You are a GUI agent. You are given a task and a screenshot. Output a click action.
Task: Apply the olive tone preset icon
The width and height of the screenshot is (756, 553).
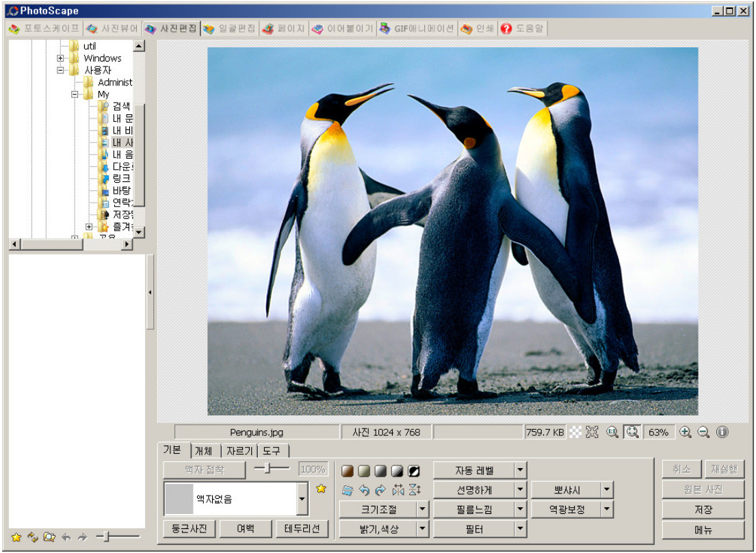tap(364, 471)
